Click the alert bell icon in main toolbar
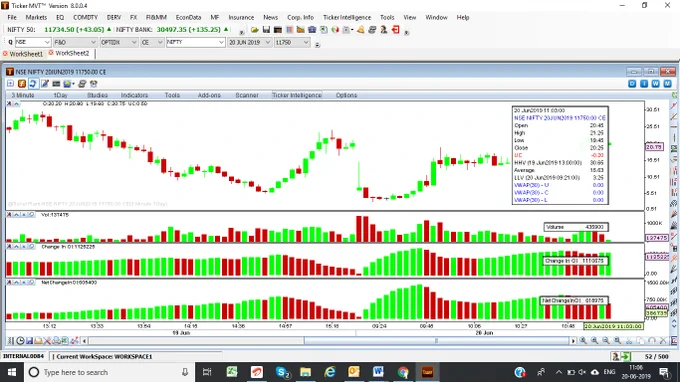680x382 pixels. coord(360,30)
